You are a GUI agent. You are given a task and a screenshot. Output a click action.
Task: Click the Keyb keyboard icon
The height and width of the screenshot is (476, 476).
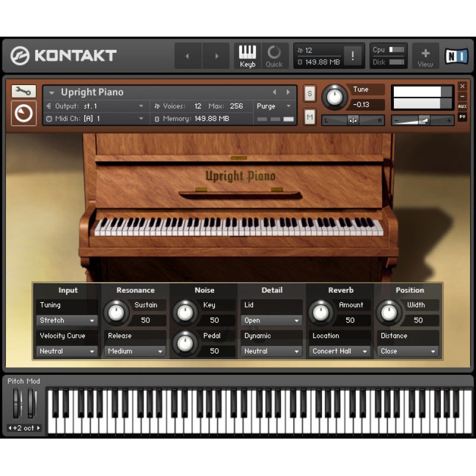(x=248, y=56)
